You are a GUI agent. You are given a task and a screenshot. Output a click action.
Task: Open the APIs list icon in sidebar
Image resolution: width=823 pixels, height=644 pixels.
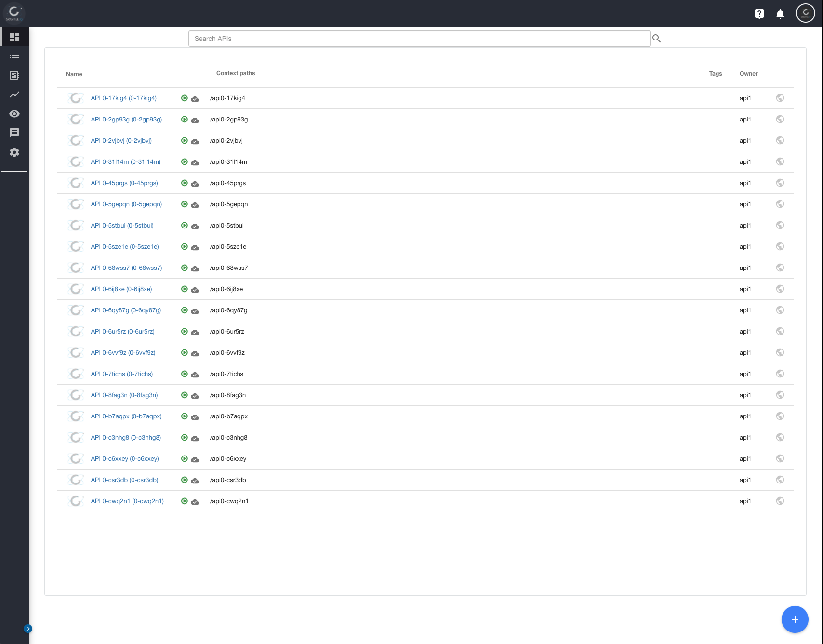pos(14,56)
